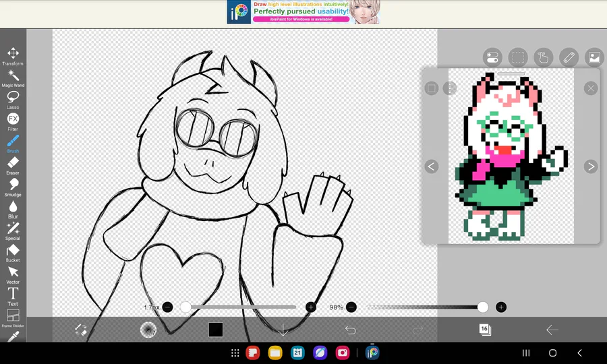
Task: Select the Brush tool
Action: click(x=13, y=144)
